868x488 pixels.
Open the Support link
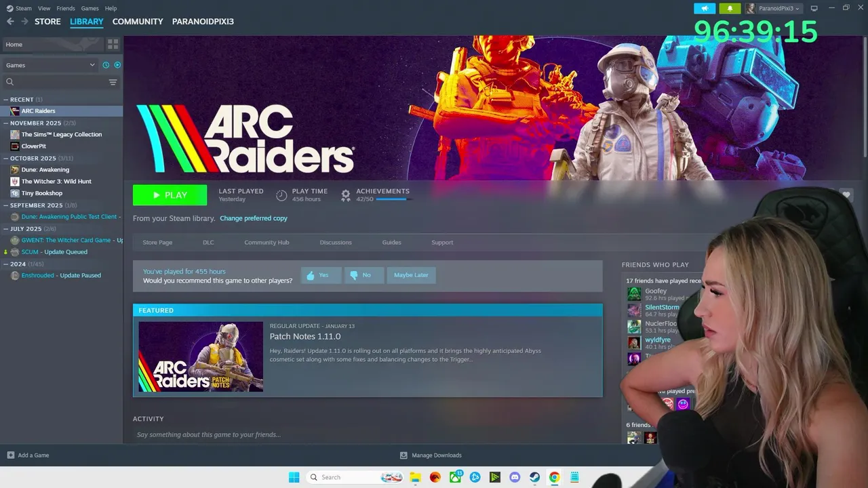(x=442, y=243)
